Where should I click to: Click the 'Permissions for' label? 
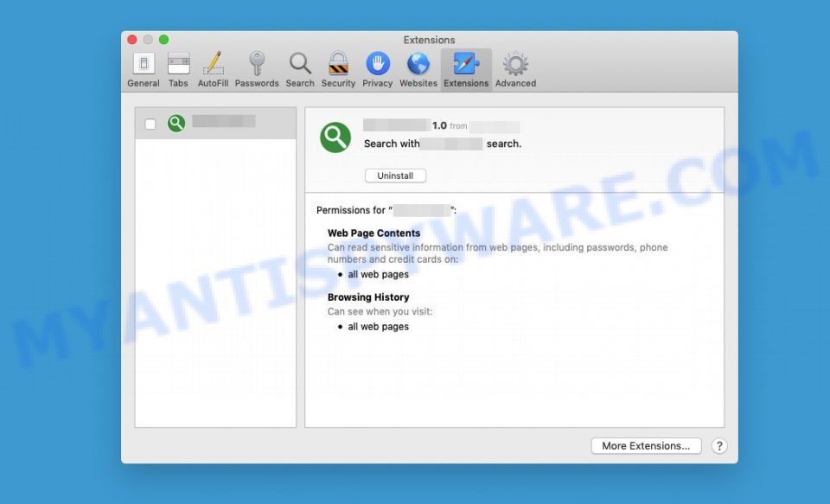(x=351, y=210)
